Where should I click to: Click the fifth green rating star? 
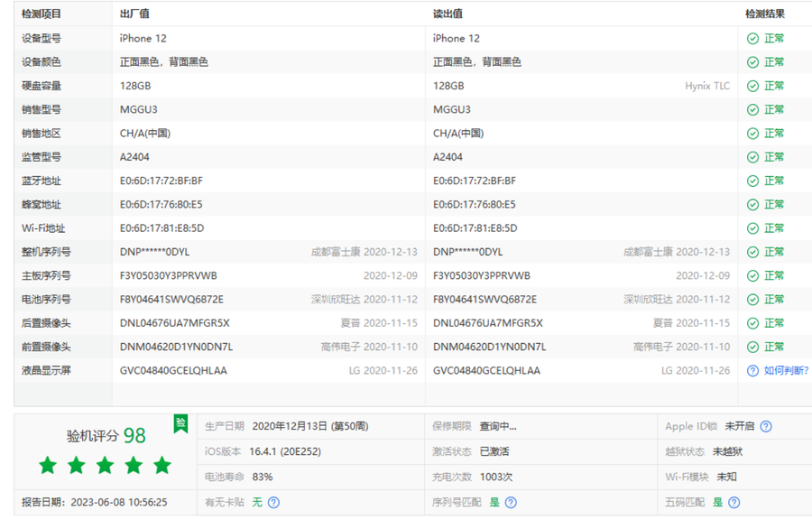[162, 466]
